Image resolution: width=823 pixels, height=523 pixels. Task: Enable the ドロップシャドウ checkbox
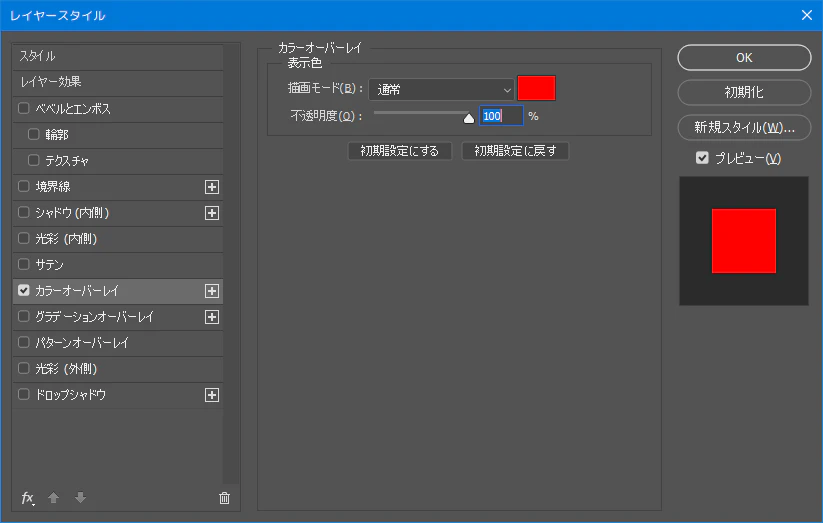[x=24, y=394]
